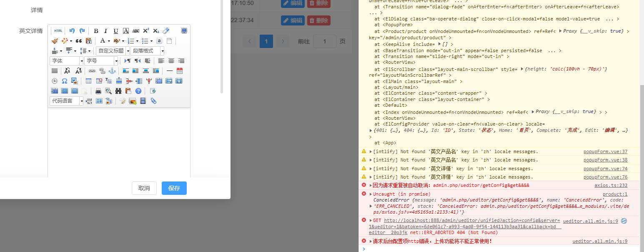This screenshot has height=252, width=644.
Task: Delete the table
Action: coord(99,81)
